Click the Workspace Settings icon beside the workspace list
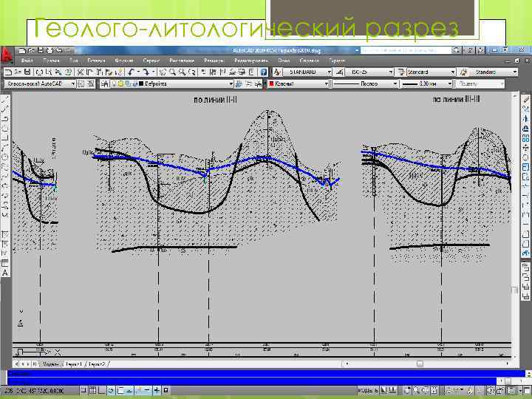 pos(81,83)
